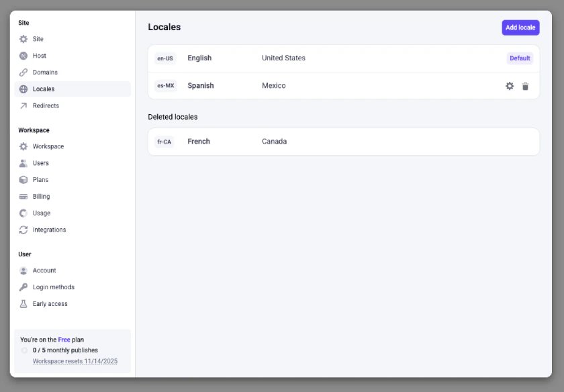Screen dimensions: 564x392
Task: Click the Workspace resets 11/14/2025 link
Action: [x=75, y=360]
